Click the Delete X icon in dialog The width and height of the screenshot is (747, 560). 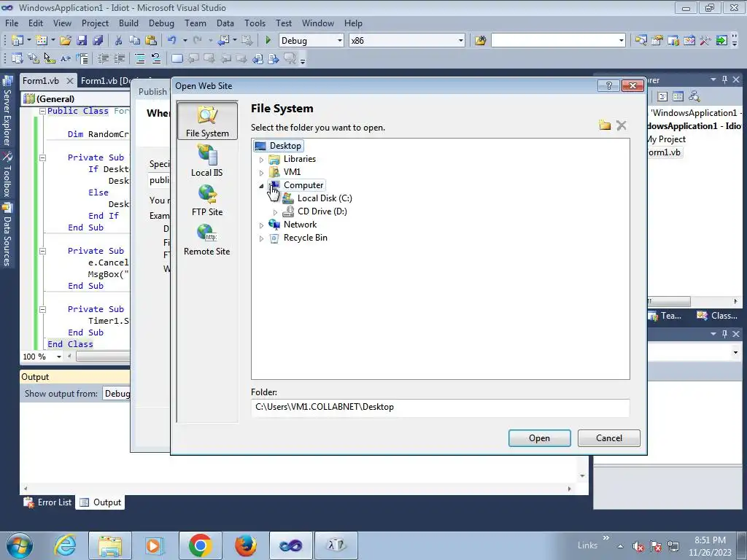[622, 125]
